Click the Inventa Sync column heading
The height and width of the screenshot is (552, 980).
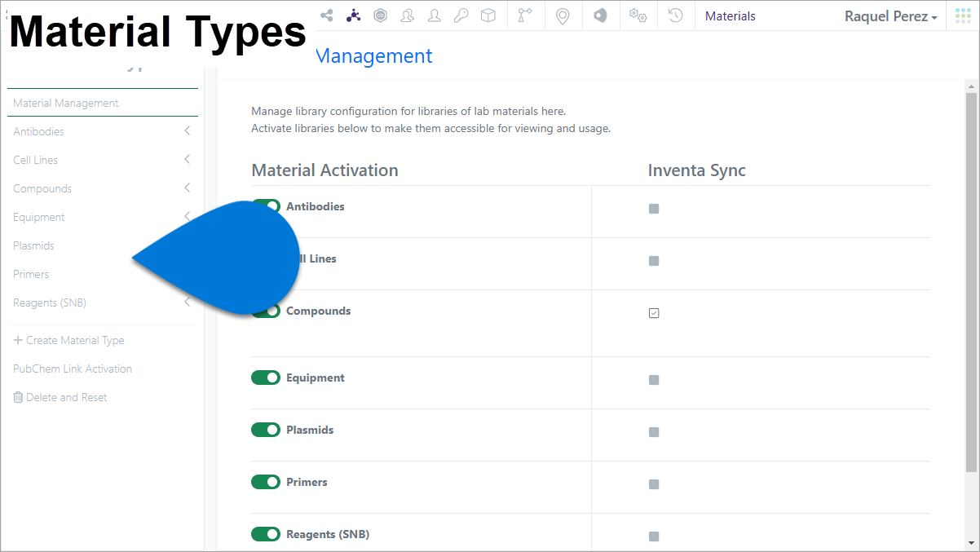click(x=697, y=170)
